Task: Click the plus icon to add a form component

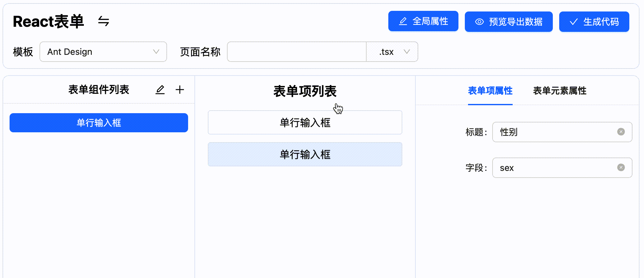Action: [x=180, y=90]
